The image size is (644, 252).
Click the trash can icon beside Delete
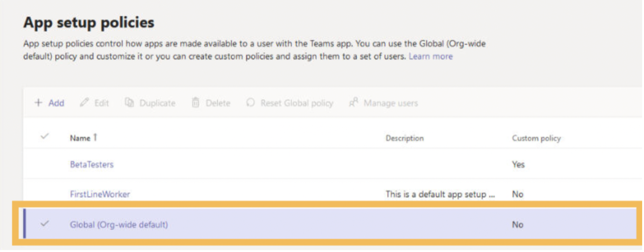tap(196, 103)
